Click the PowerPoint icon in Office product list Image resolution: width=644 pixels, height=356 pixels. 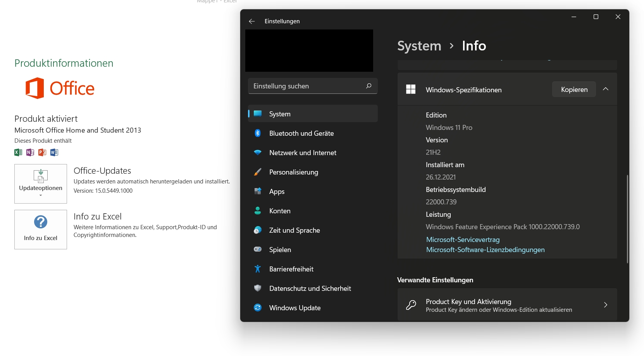[42, 152]
